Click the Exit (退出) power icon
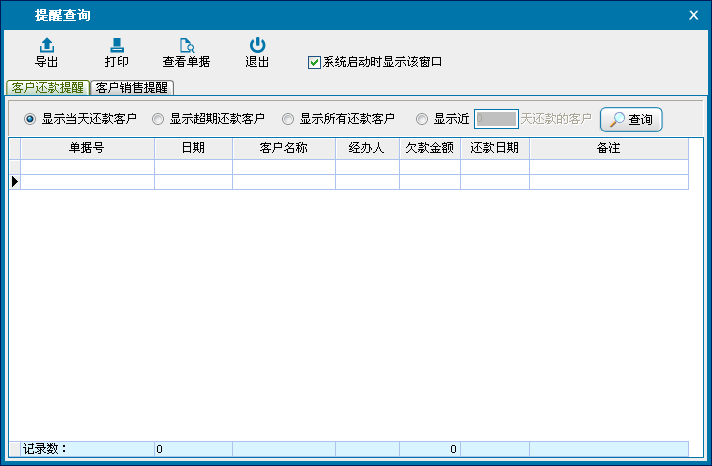712x466 pixels. pyautogui.click(x=257, y=45)
